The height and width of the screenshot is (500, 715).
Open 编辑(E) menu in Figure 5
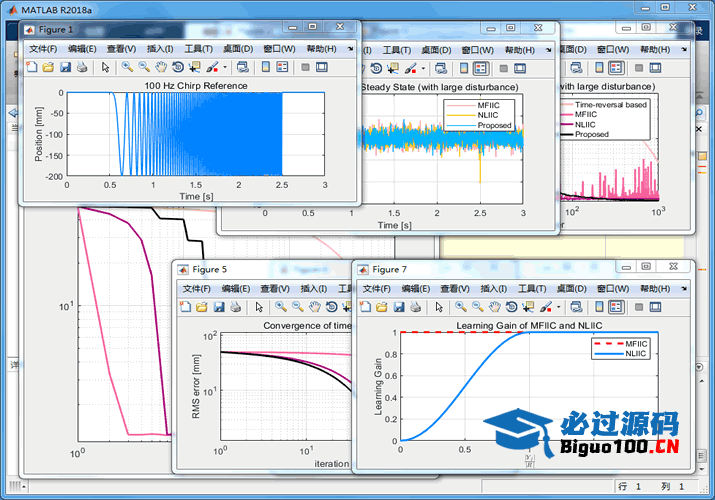pyautogui.click(x=236, y=289)
